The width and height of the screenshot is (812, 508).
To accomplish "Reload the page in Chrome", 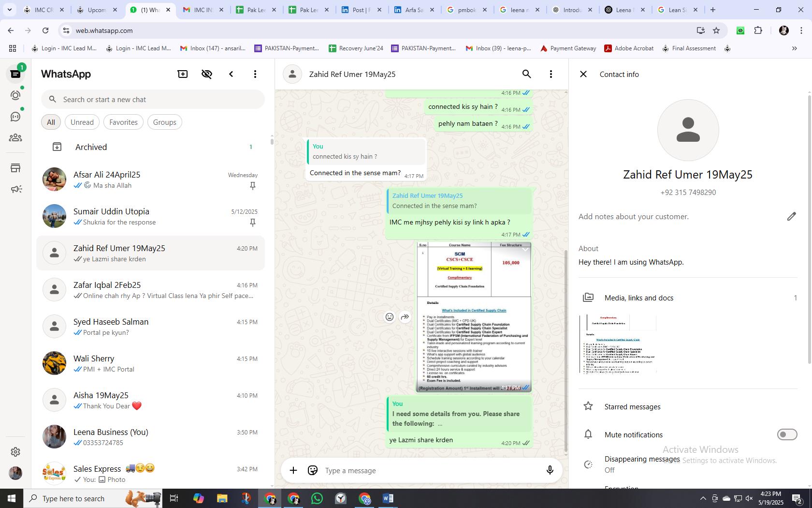I will (45, 30).
